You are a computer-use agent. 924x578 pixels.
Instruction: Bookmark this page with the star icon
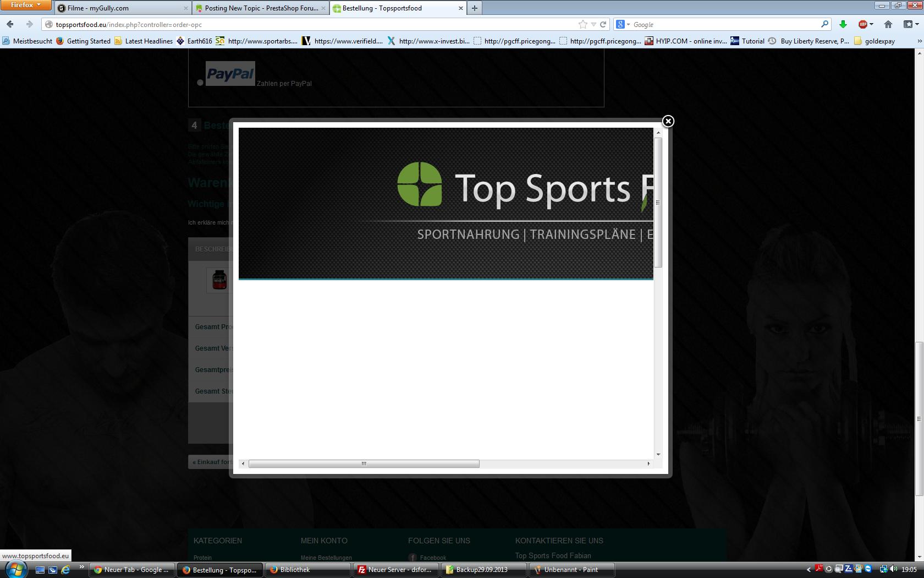coord(583,24)
